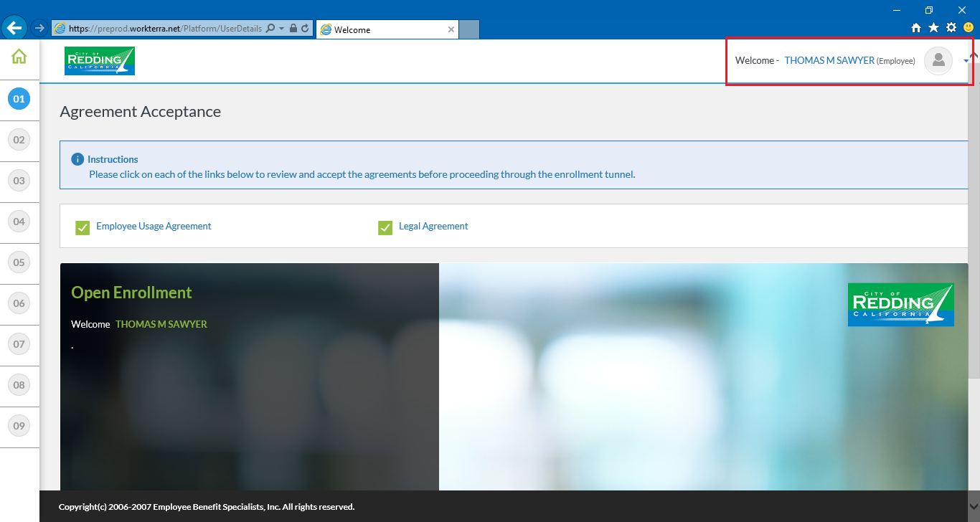
Task: Open Legal Agreement link
Action: 433,226
